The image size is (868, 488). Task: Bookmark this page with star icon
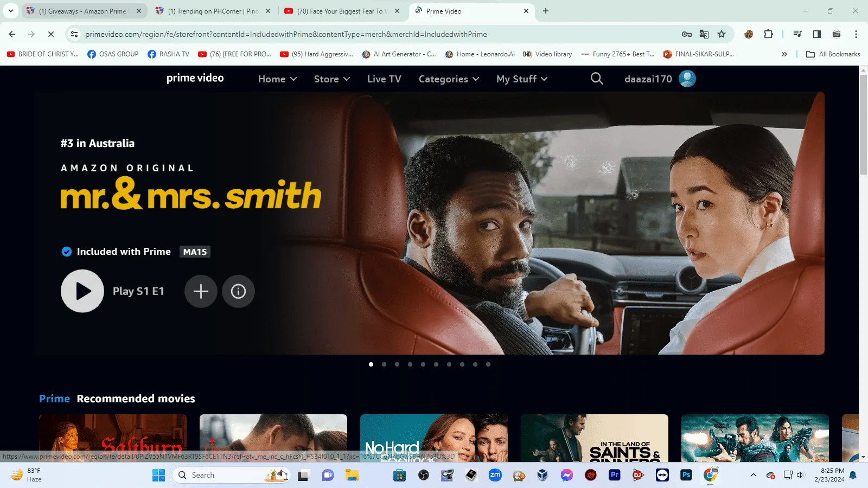click(722, 34)
